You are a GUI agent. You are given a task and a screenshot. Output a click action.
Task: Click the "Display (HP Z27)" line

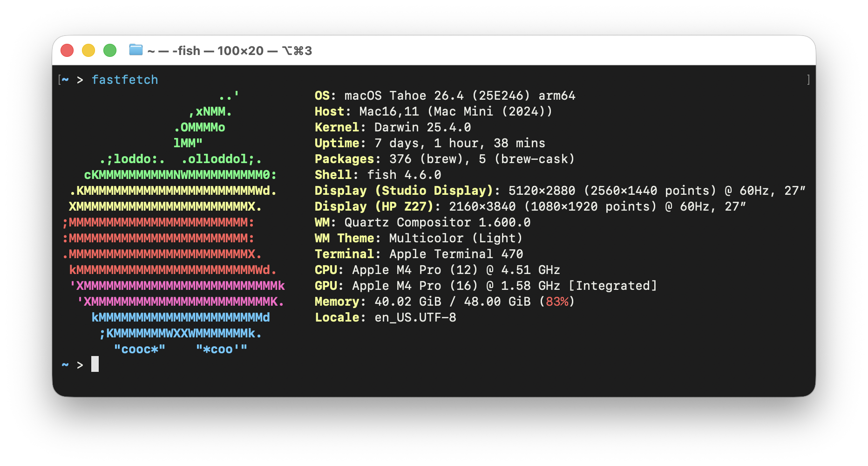coord(530,206)
